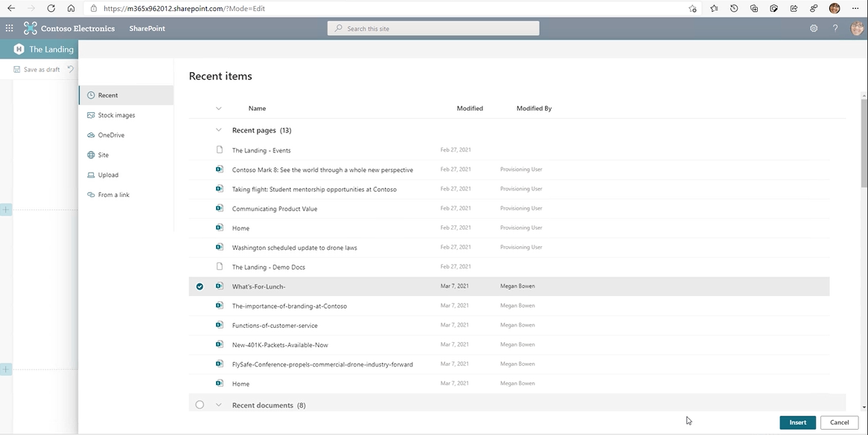Screen dimensions: 868x435
Task: Add a new section with upper plus icon
Action: coord(6,210)
